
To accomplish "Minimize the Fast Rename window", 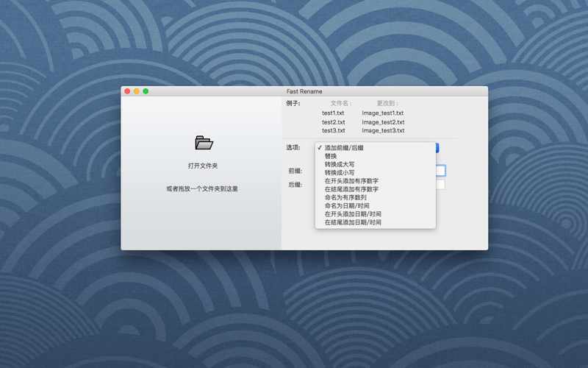I will point(137,91).
